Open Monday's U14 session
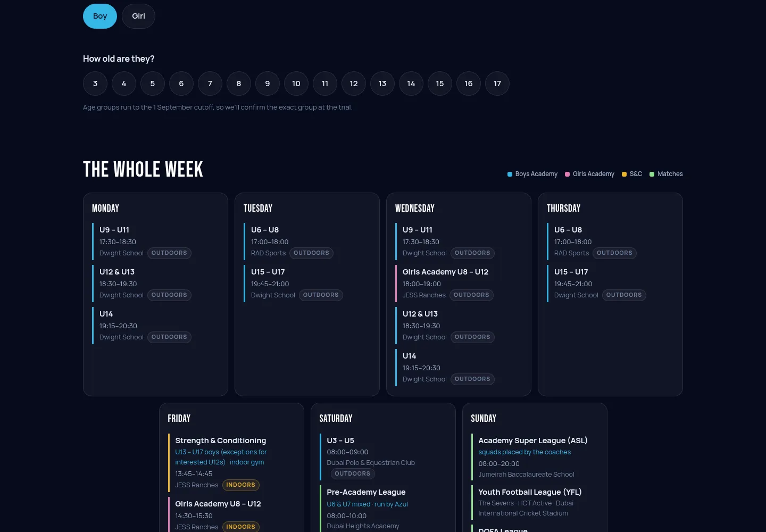Viewport: 766px width, 532px height. point(156,326)
